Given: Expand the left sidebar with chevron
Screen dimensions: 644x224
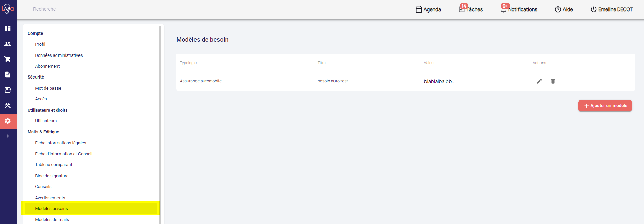Looking at the screenshot, I should (8, 136).
